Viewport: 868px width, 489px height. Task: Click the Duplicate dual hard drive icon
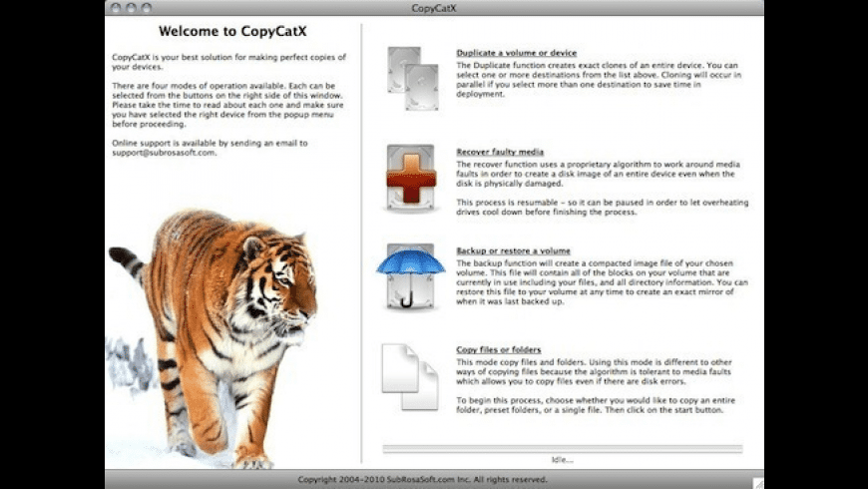point(413,79)
